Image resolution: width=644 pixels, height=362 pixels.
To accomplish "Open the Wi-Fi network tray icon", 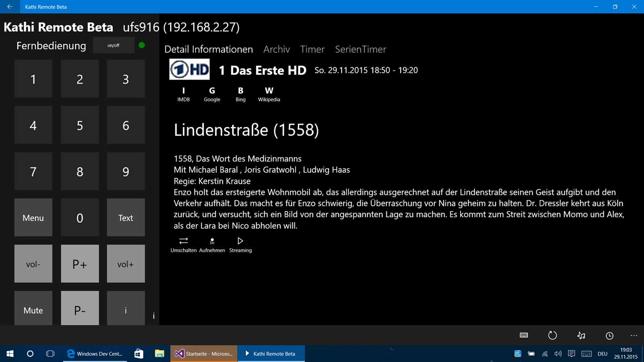I will [545, 354].
